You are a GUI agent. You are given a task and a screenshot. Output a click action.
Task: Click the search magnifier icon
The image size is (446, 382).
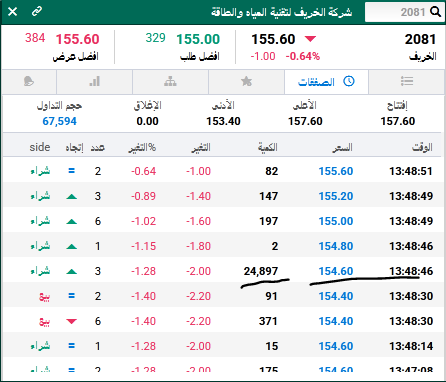point(435,12)
